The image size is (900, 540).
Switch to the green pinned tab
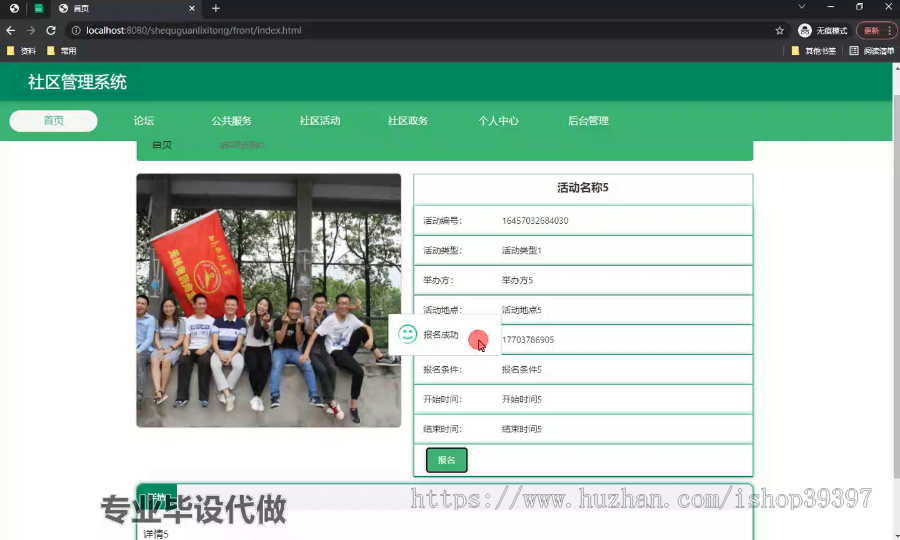point(38,9)
